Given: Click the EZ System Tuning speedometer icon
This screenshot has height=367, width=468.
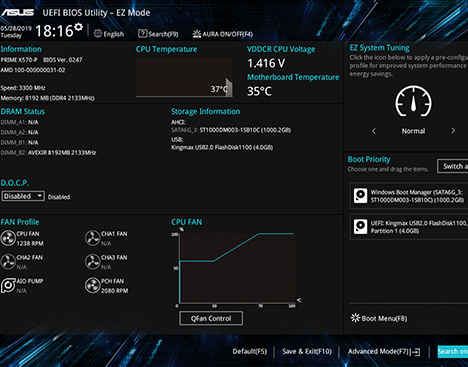Looking at the screenshot, I should tap(413, 101).
